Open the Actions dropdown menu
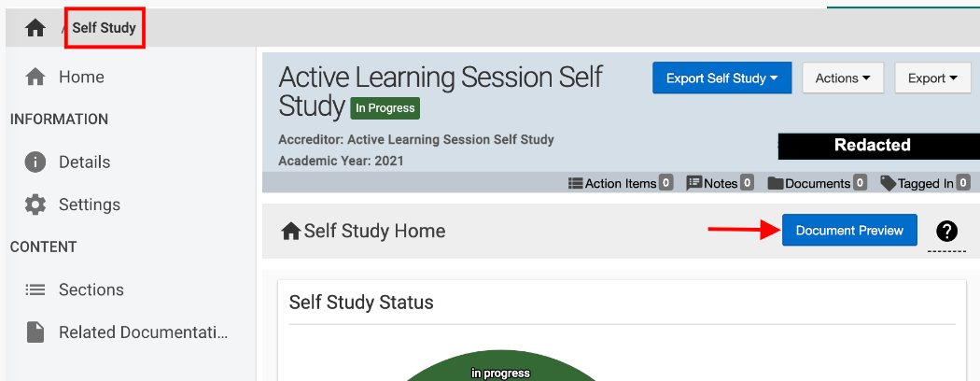The width and height of the screenshot is (980, 381). (843, 78)
